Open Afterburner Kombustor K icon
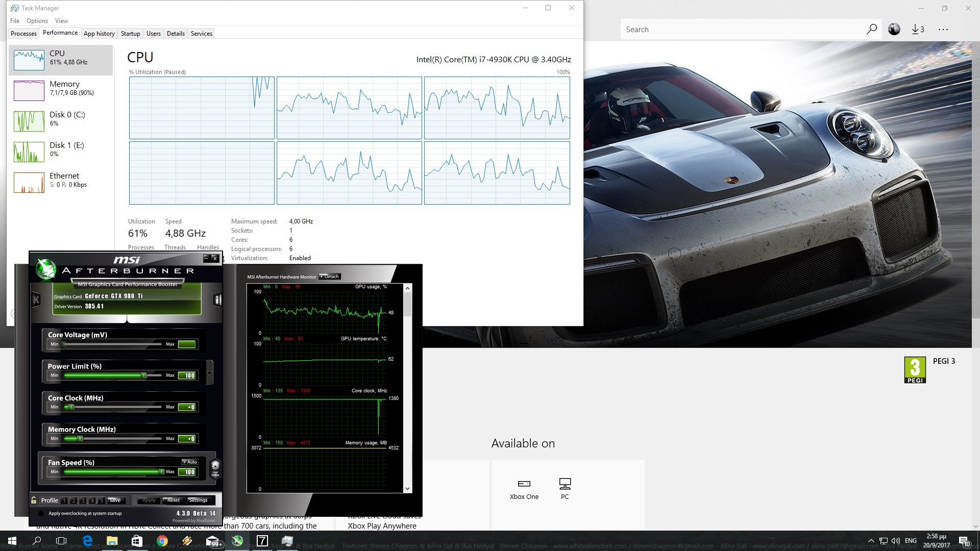 click(x=36, y=299)
